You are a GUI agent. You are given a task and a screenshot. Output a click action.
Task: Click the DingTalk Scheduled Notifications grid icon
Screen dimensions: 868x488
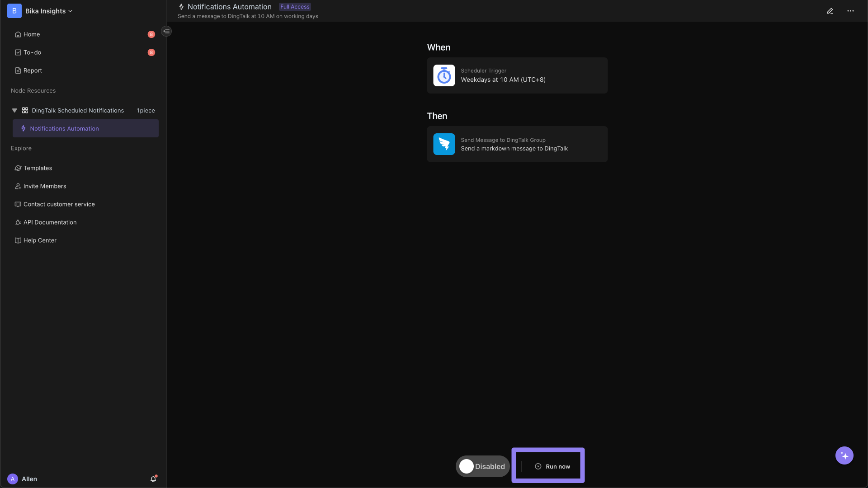coord(24,110)
